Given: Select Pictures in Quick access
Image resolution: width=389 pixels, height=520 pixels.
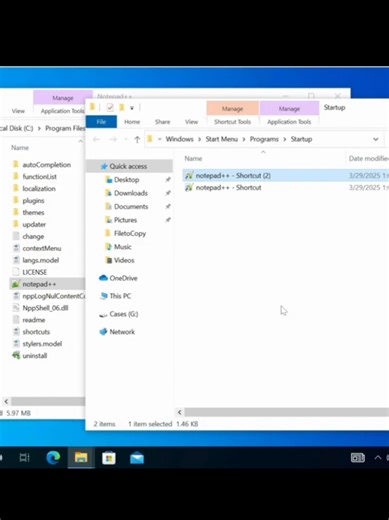Looking at the screenshot, I should (x=125, y=220).
